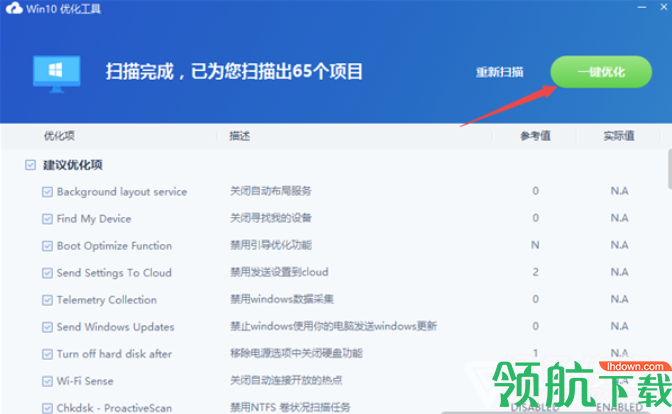Click the 描述 column header
672x414 pixels.
[240, 136]
